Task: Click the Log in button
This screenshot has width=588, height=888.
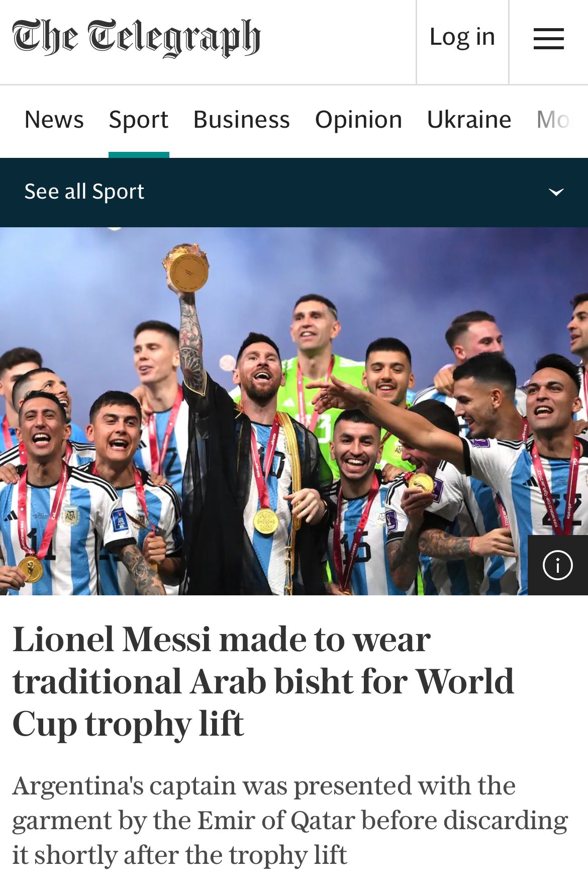Action: click(x=462, y=37)
